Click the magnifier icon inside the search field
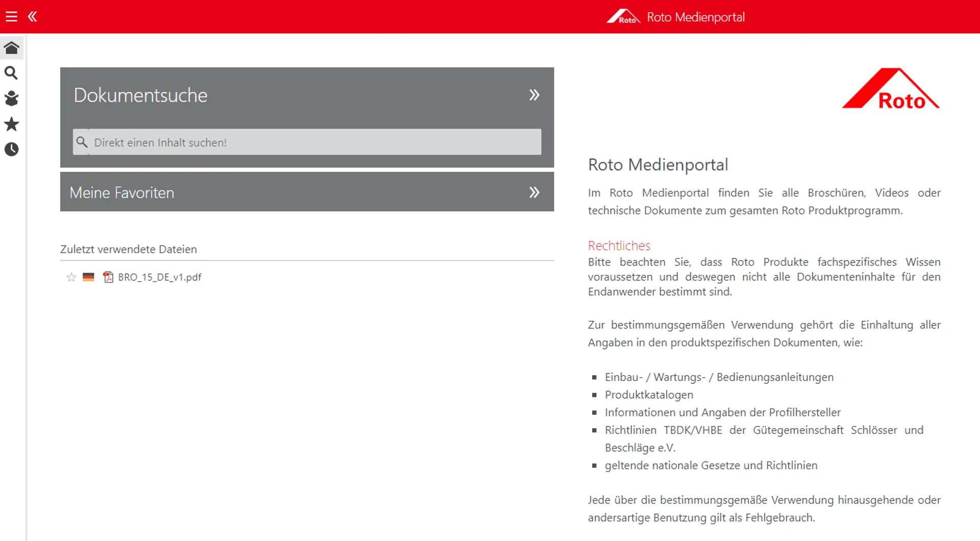Image resolution: width=980 pixels, height=541 pixels. pos(82,142)
